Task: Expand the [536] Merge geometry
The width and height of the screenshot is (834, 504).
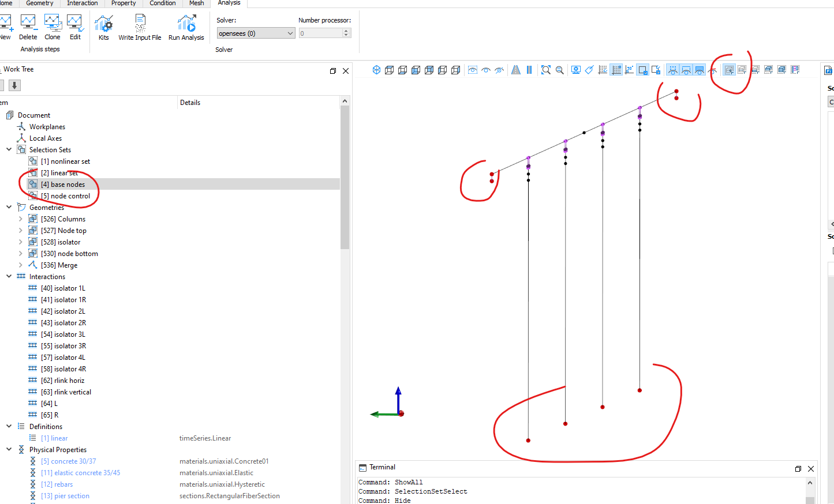Action: pyautogui.click(x=20, y=265)
